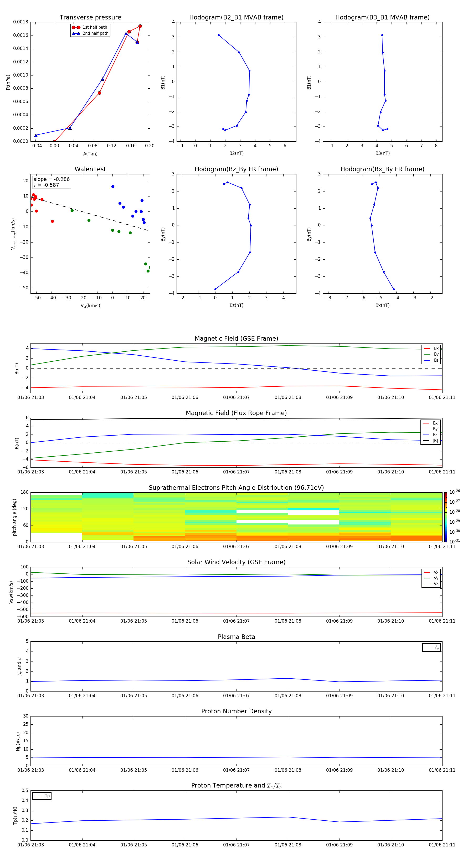This screenshot has height=868, width=473.
Task: Click the 'Transverse pressure' plot title
Action: pos(90,18)
